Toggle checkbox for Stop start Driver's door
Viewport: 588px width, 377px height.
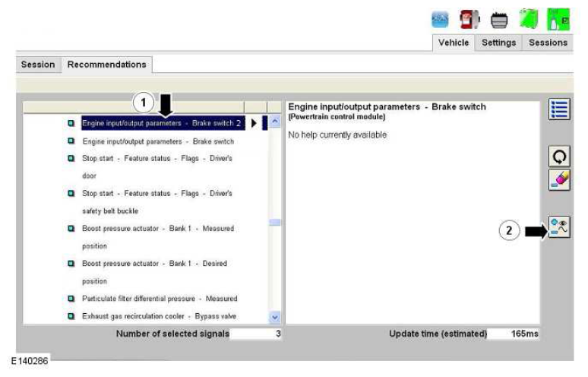[71, 159]
